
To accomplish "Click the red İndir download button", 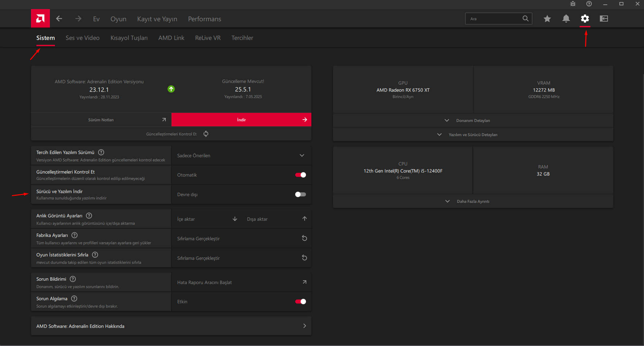I will (241, 120).
